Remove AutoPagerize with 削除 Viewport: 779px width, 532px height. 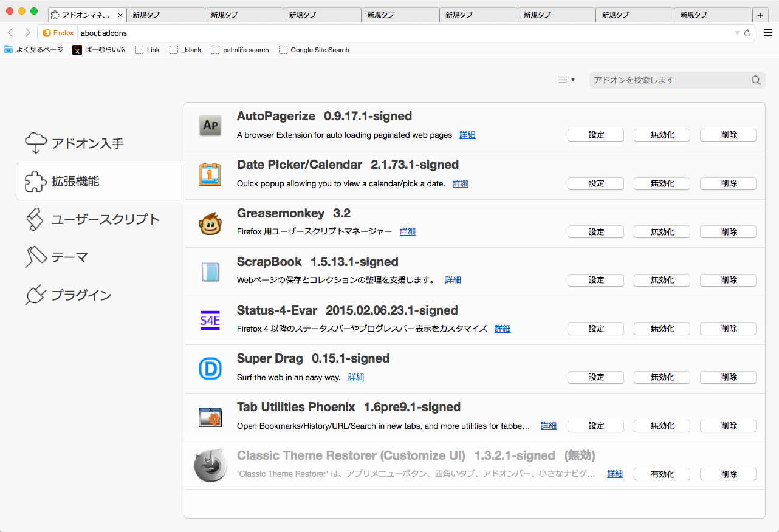click(x=728, y=135)
